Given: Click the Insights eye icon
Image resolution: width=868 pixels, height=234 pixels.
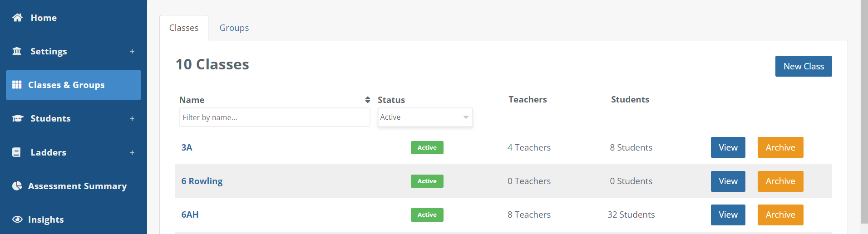Looking at the screenshot, I should point(17,219).
